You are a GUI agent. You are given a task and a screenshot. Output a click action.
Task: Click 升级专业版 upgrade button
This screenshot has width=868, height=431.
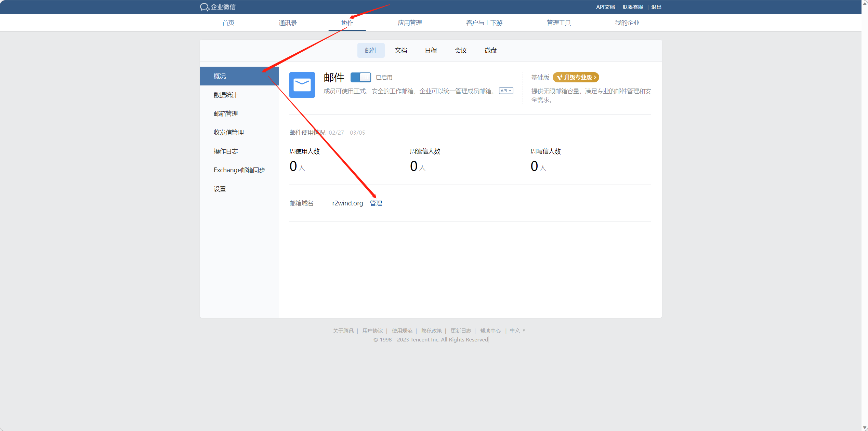pyautogui.click(x=576, y=77)
